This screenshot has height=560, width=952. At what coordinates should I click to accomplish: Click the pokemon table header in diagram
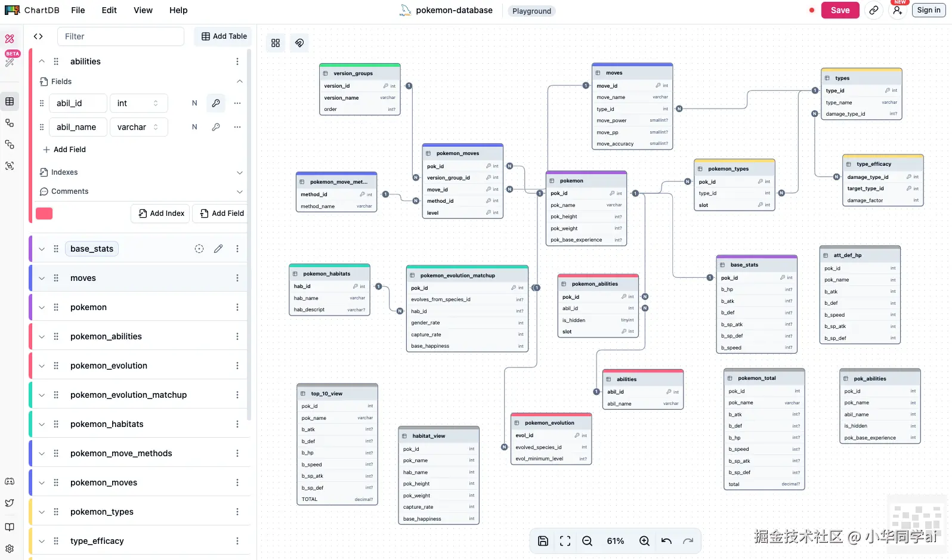(x=586, y=181)
